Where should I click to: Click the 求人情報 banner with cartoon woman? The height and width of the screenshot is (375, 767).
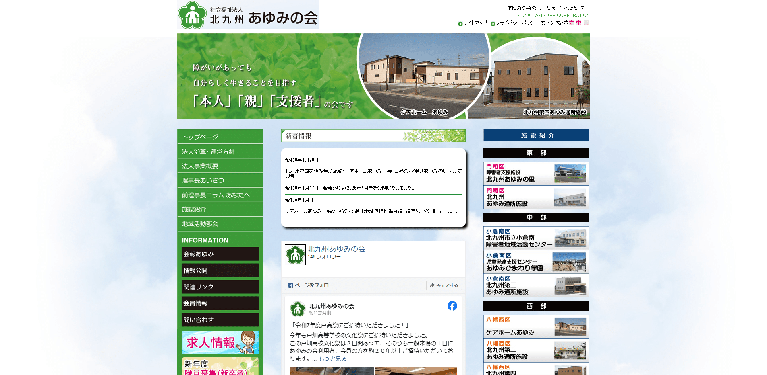click(x=220, y=342)
